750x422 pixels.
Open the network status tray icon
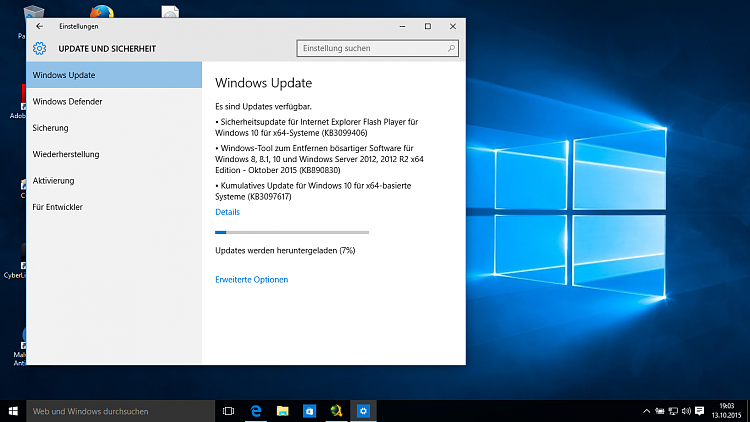(x=673, y=411)
